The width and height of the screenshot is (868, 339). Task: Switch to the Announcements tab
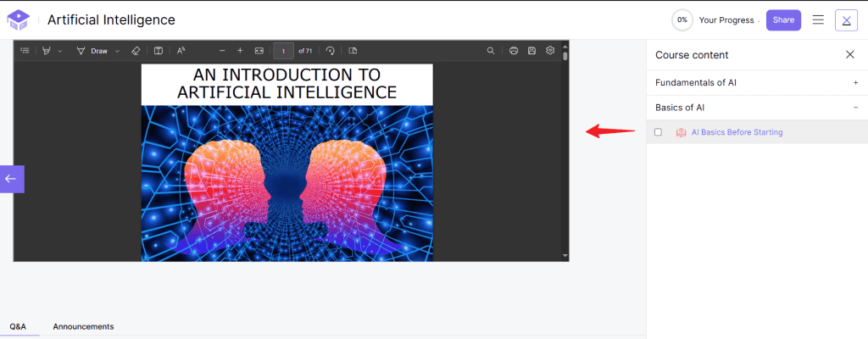pyautogui.click(x=83, y=327)
